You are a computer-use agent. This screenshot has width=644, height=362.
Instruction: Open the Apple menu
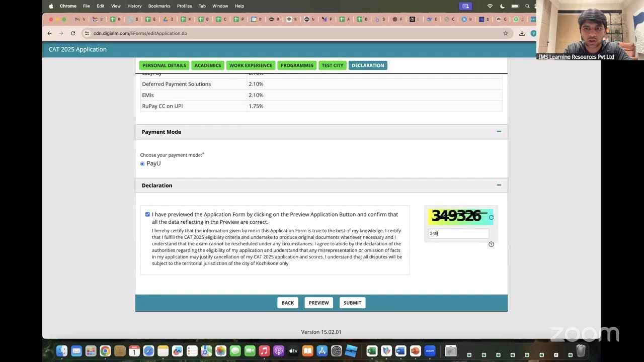(x=51, y=6)
